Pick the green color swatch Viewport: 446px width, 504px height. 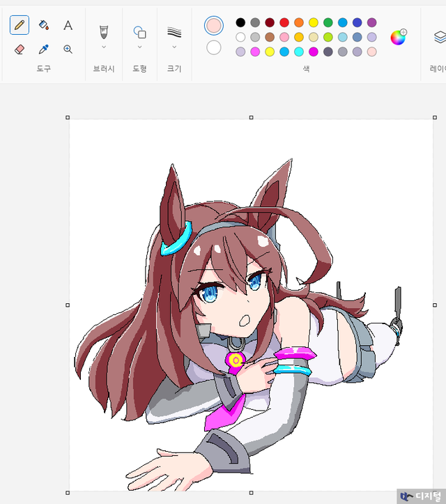click(x=328, y=22)
